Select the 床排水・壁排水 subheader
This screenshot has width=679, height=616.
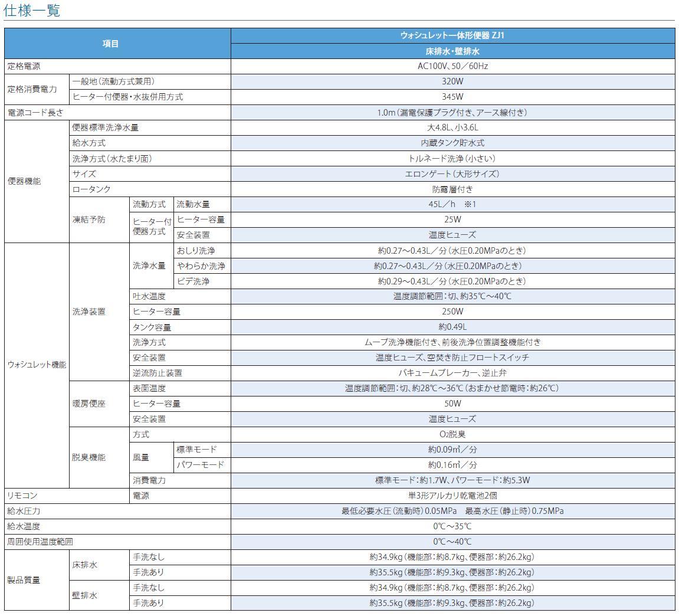(x=454, y=50)
